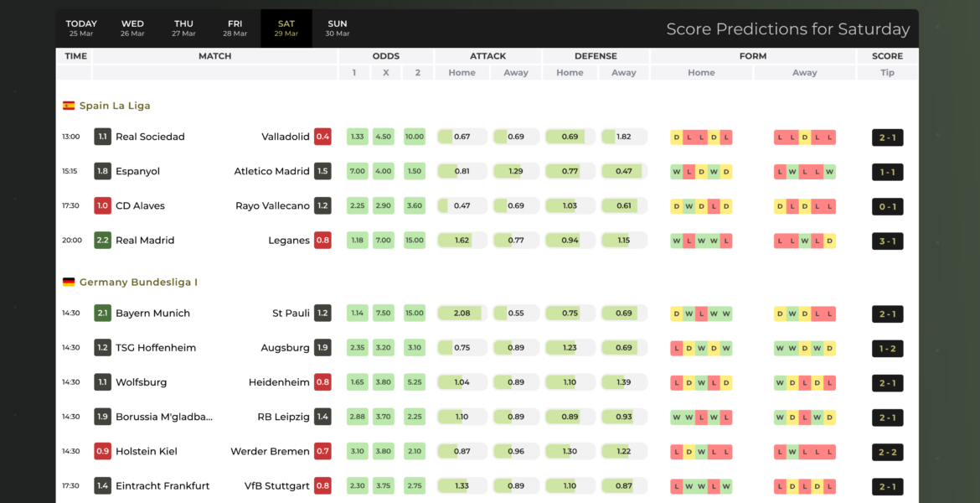This screenshot has width=980, height=503.
Task: Click Bayern Munich's green 2.1 rating badge
Action: pos(102,314)
